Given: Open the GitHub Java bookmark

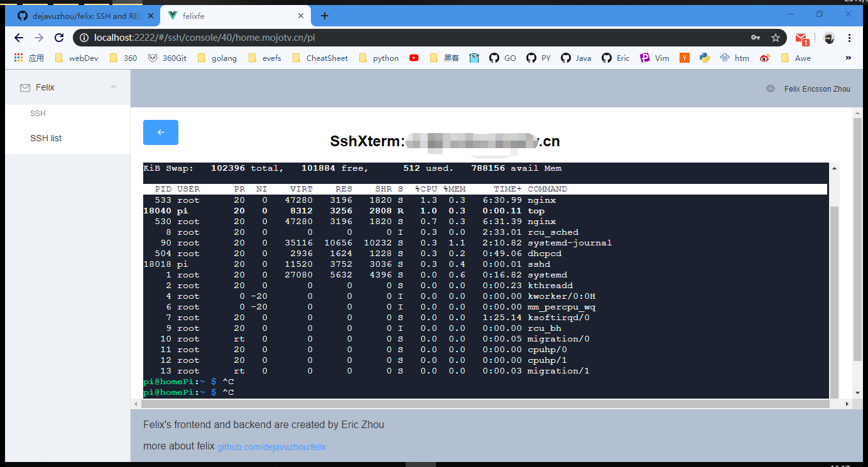Looking at the screenshot, I should click(576, 58).
